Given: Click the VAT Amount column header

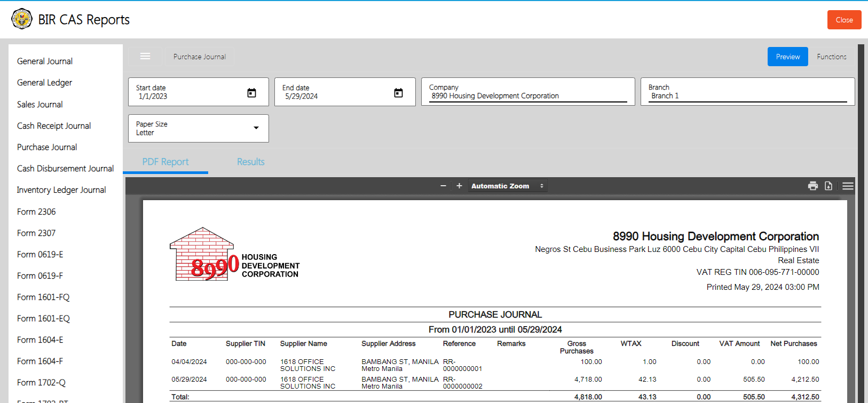Looking at the screenshot, I should click(739, 344).
